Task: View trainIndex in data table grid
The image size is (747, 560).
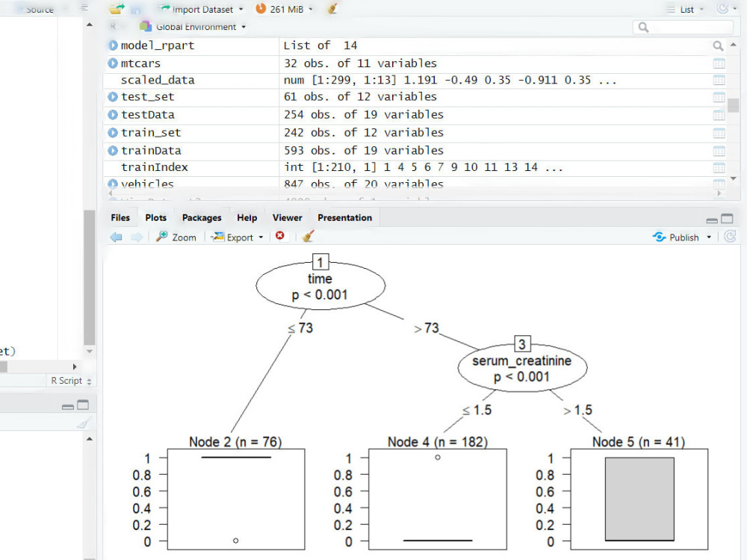Action: point(719,167)
